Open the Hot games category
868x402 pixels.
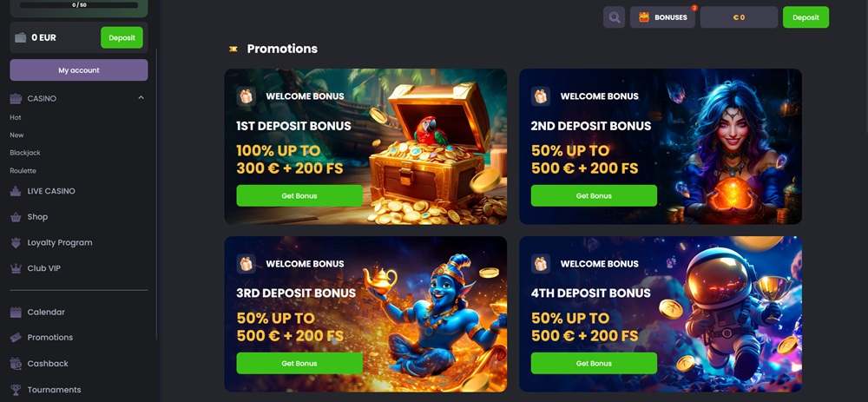pyautogui.click(x=16, y=117)
